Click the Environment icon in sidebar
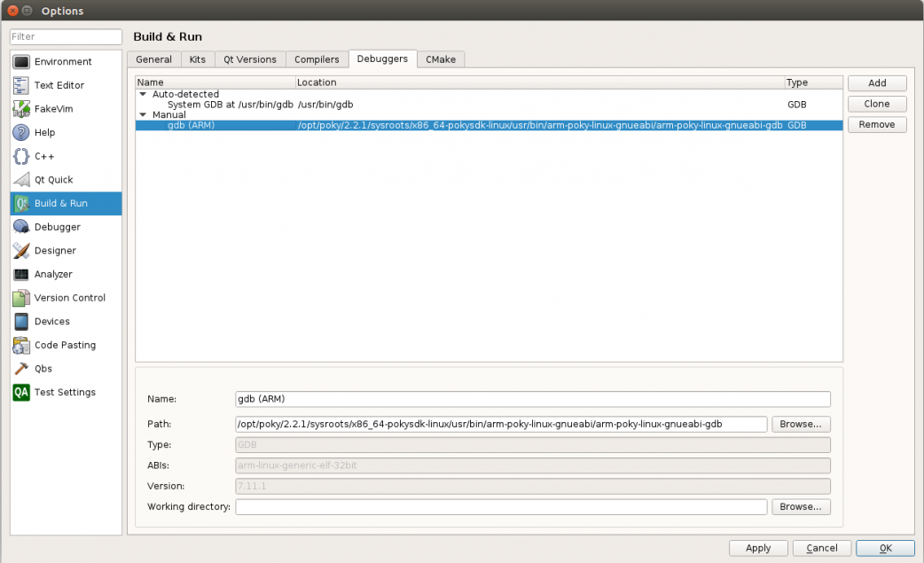 point(21,62)
